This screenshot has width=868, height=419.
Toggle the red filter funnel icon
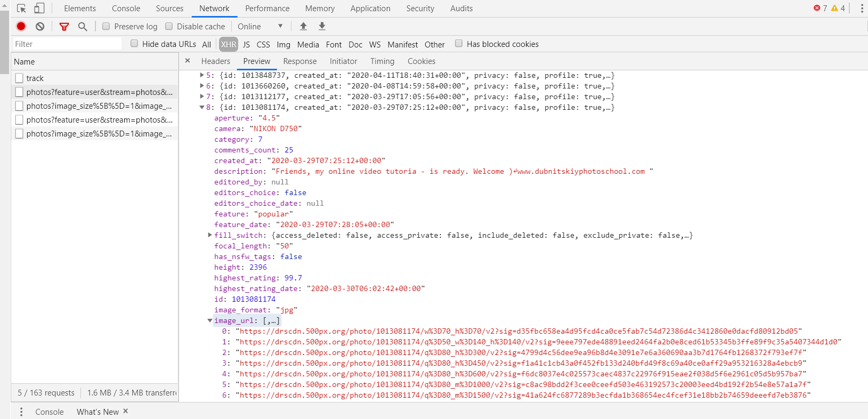coord(64,26)
